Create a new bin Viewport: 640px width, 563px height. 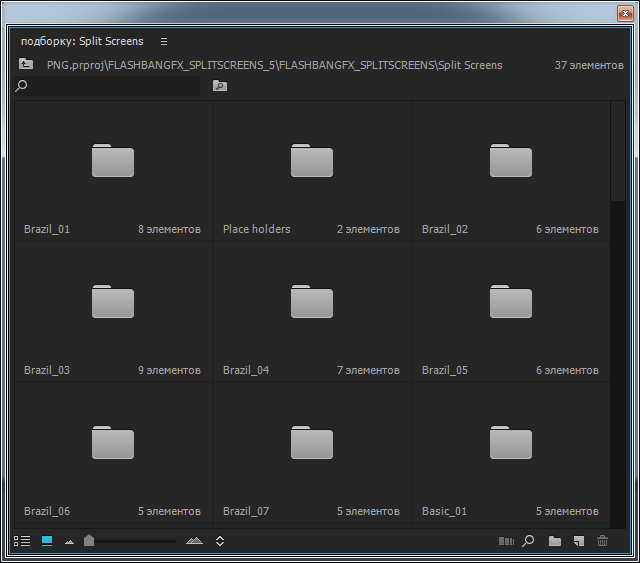554,541
